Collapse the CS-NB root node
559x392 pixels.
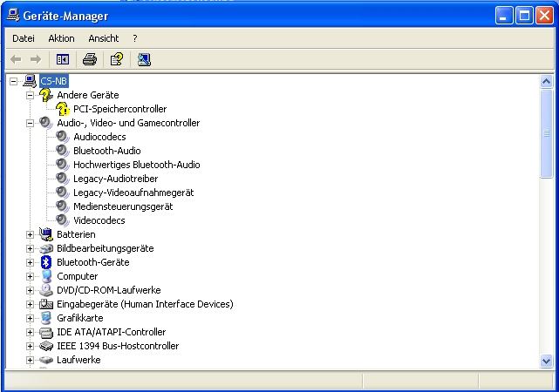14,82
